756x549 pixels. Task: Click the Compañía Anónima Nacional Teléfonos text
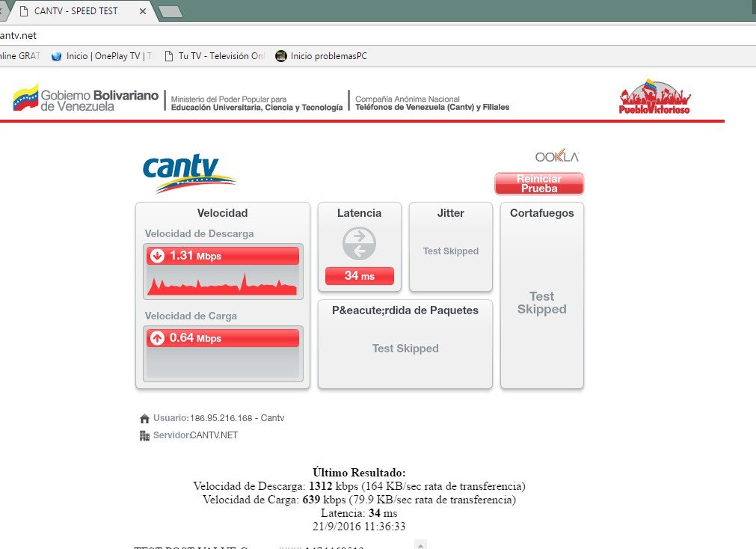(432, 102)
